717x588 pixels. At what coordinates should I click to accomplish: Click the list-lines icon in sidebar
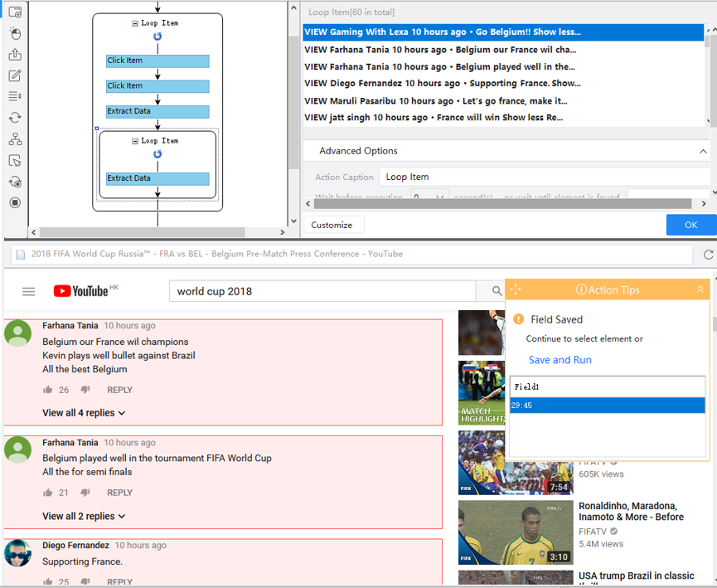point(15,96)
